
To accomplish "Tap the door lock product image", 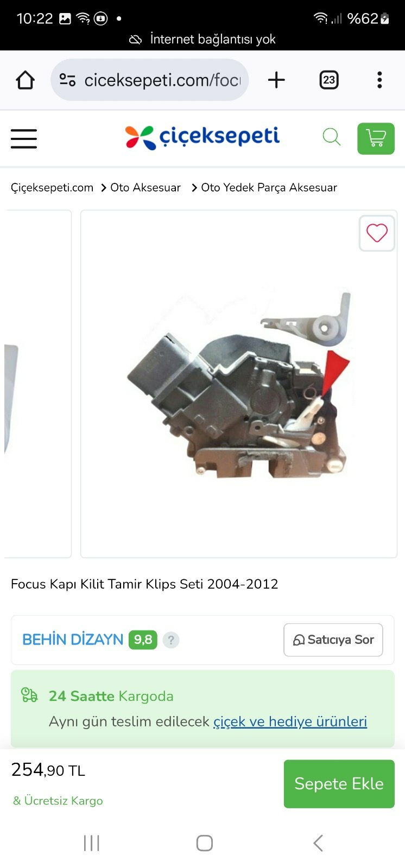I will click(x=239, y=384).
